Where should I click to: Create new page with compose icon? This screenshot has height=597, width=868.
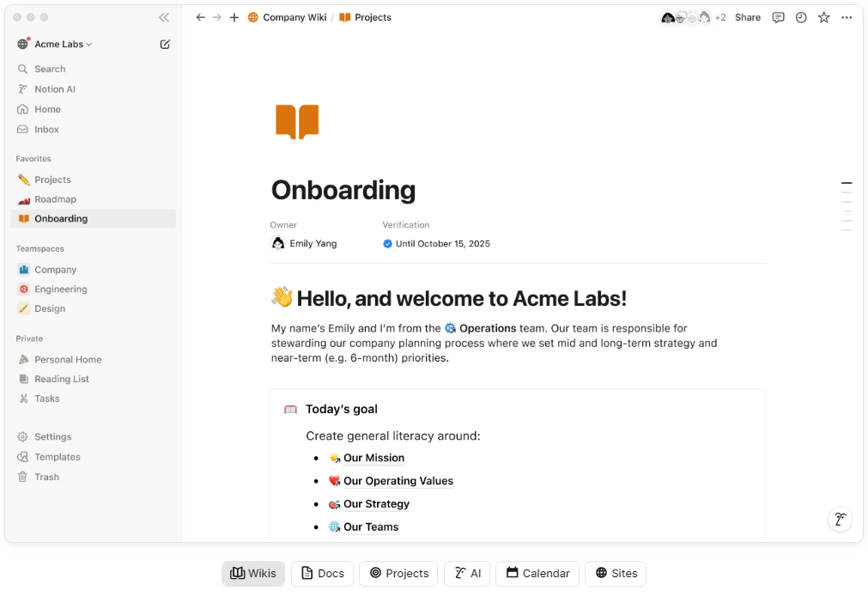click(x=164, y=45)
